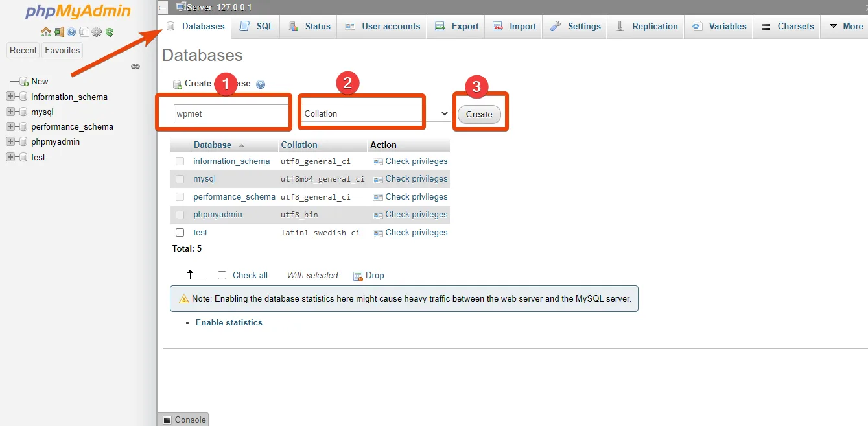
Task: Sort by Database column header
Action: 213,145
